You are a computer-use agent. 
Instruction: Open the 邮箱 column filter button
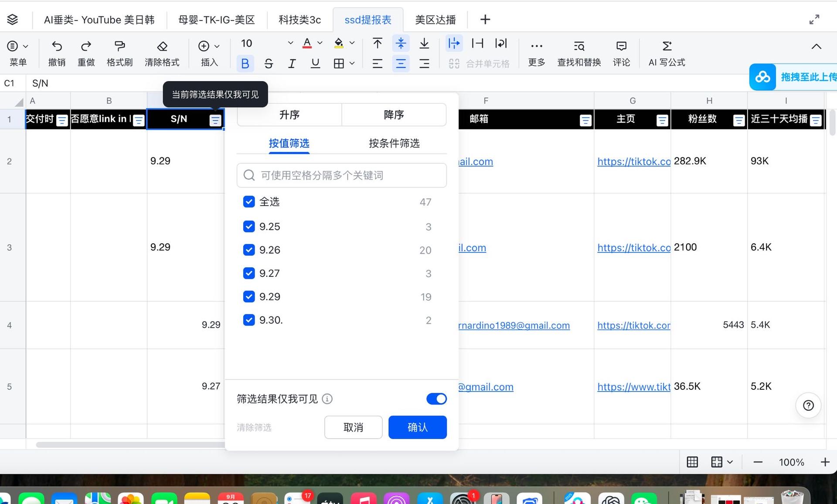pos(585,120)
